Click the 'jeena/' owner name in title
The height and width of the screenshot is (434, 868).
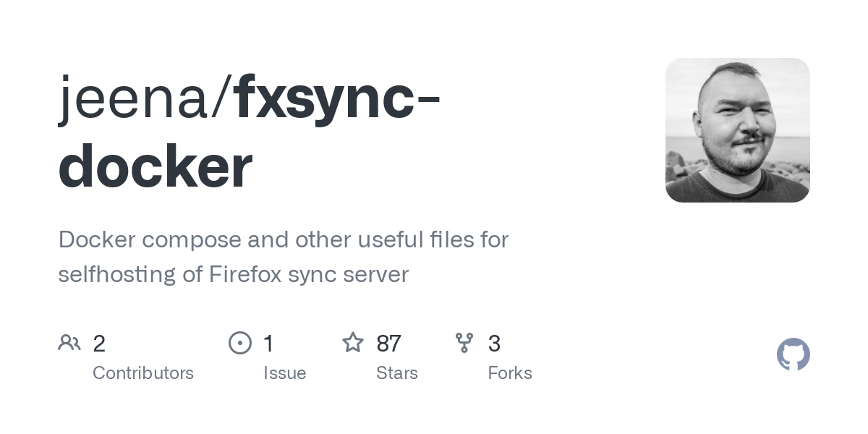pos(145,98)
